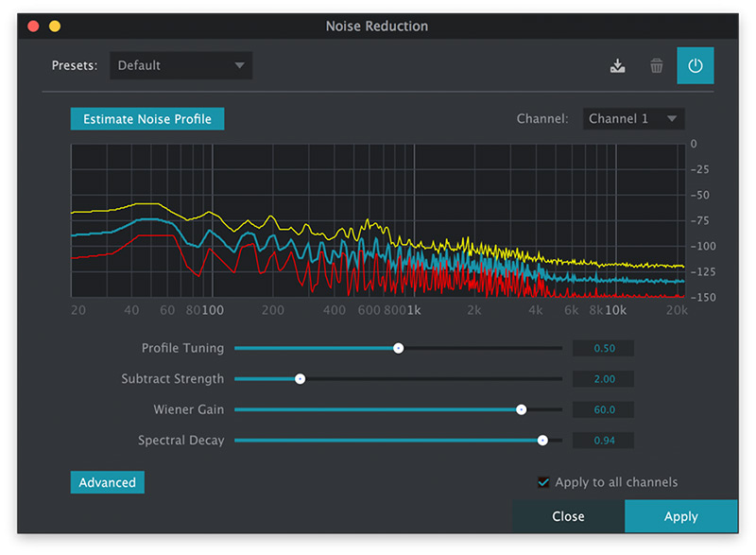Toggle the effect power button
The width and height of the screenshot is (756, 555).
[696, 66]
